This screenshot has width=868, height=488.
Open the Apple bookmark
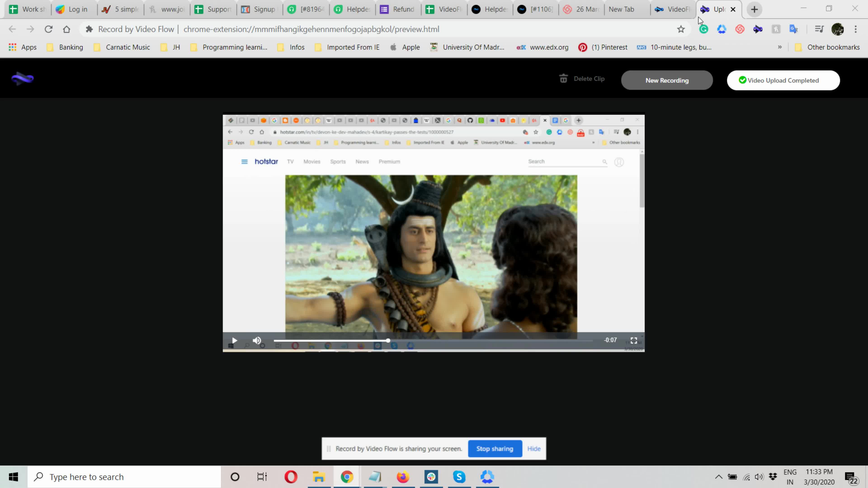(405, 47)
